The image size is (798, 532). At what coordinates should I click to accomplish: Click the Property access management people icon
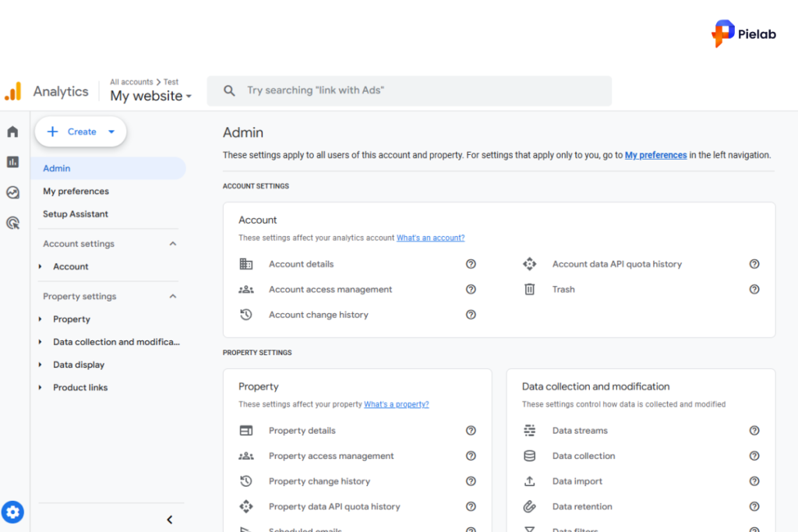pyautogui.click(x=245, y=456)
